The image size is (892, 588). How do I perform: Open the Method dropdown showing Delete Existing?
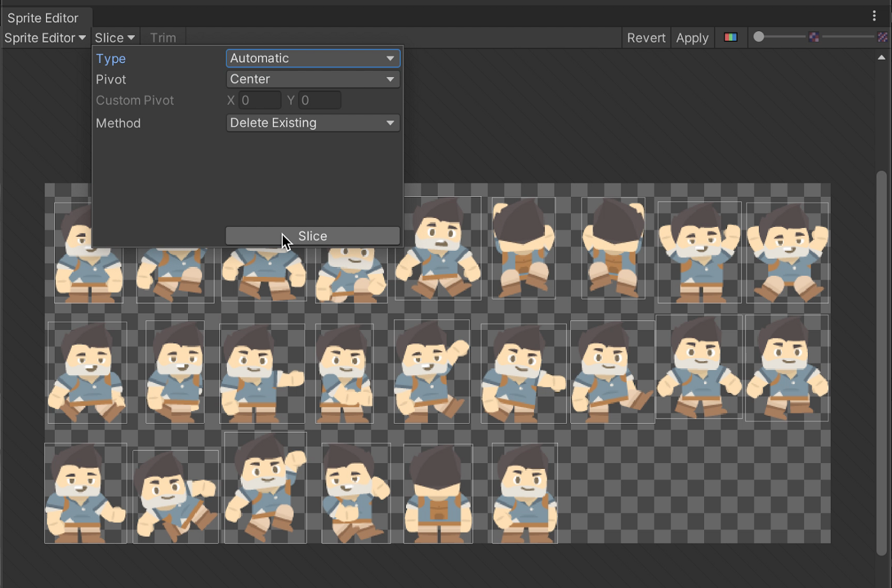pyautogui.click(x=313, y=123)
